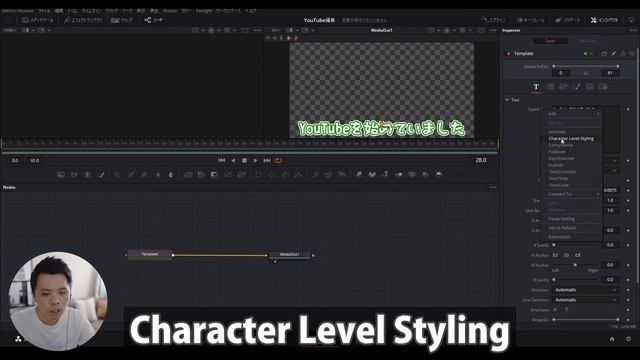Screen dimensions: 640x360
Task: Collapse the Text section in Inspector
Action: 507,100
